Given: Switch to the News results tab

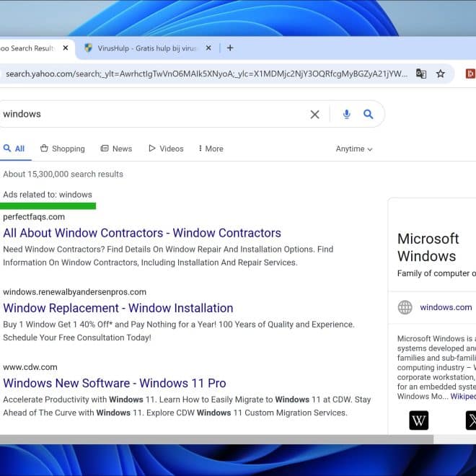Looking at the screenshot, I should tap(116, 149).
